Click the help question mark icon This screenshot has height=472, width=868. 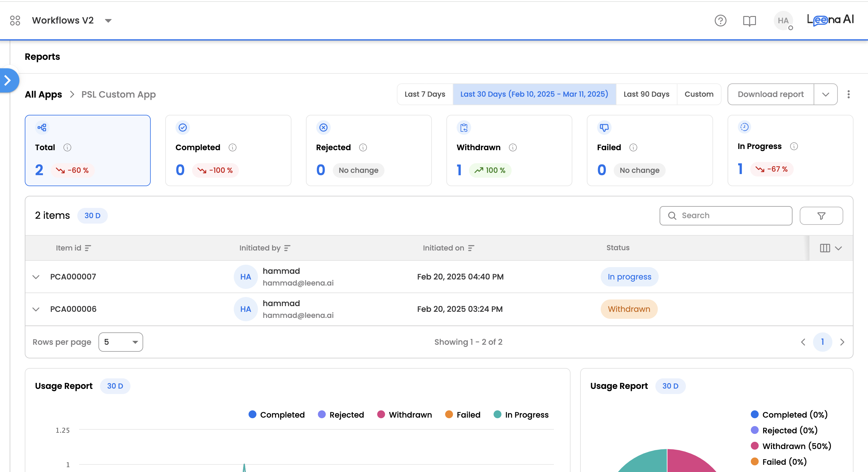point(720,21)
